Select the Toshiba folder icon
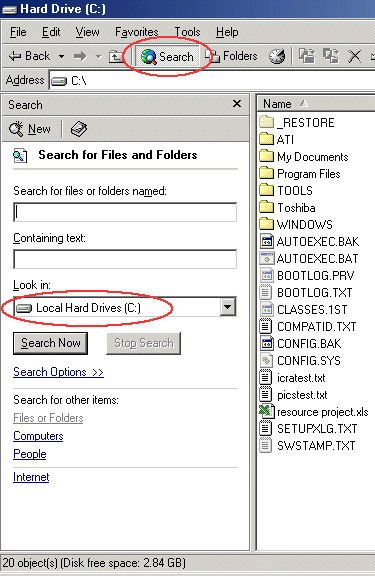The height and width of the screenshot is (576, 375). tap(266, 207)
